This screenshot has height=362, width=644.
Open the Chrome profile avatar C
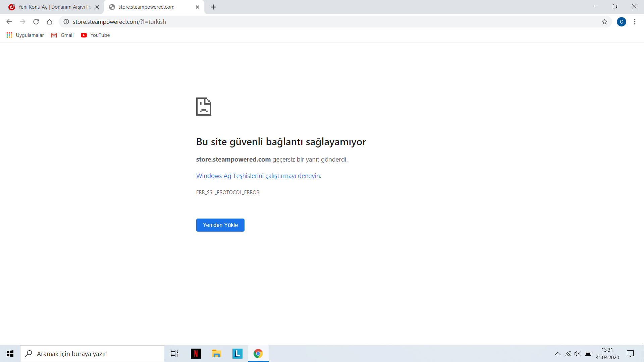[x=621, y=22]
